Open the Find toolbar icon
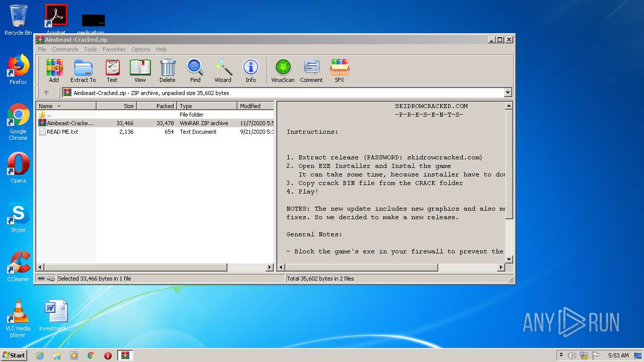Image resolution: width=644 pixels, height=362 pixels. 195,70
